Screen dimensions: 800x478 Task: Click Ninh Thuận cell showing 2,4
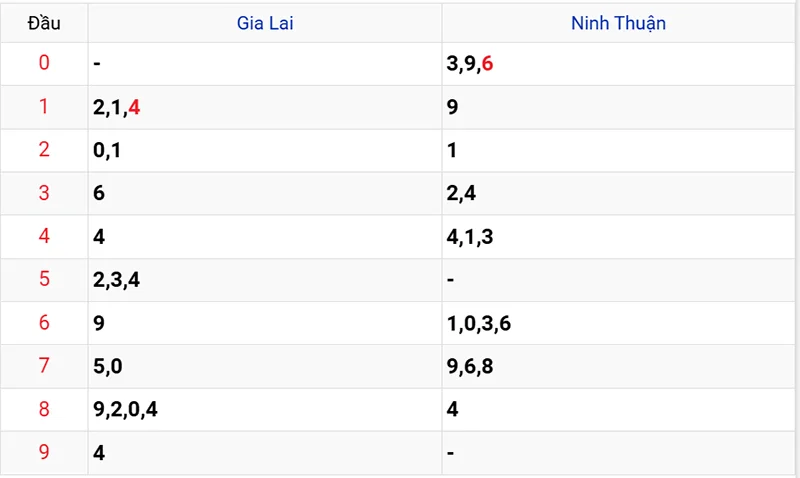point(461,193)
